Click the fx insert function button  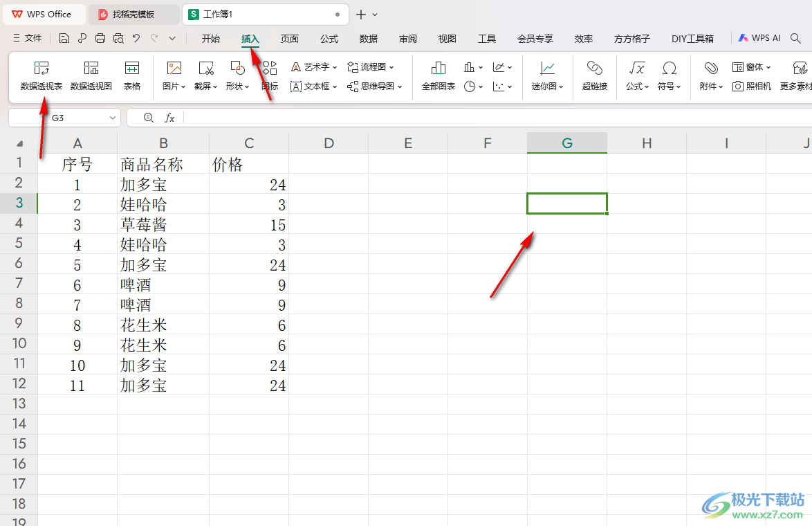169,118
